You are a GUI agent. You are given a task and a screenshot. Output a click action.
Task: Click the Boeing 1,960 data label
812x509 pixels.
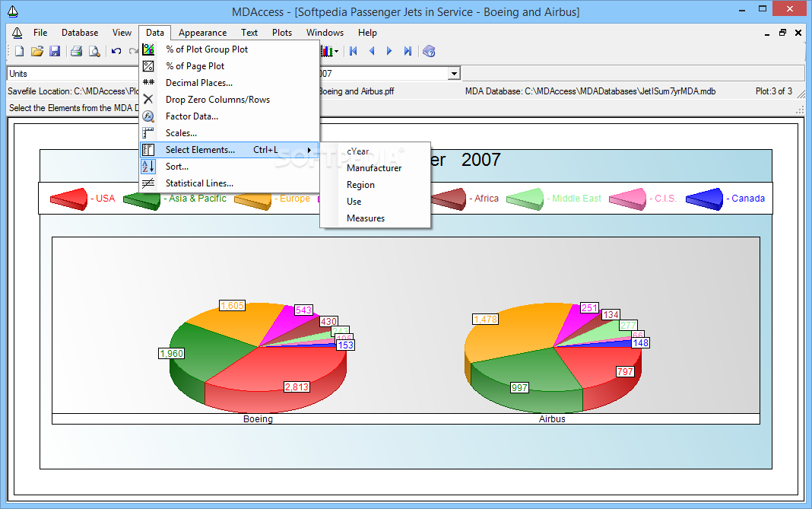click(171, 354)
